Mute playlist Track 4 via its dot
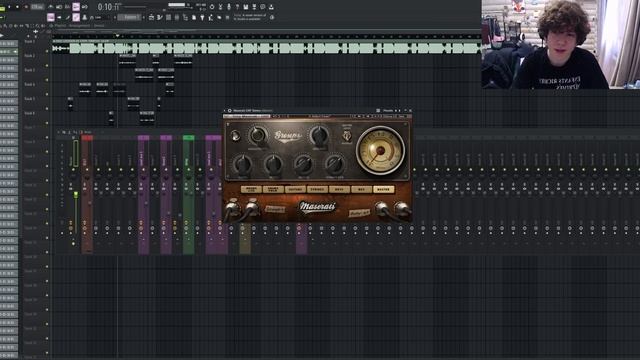 click(47, 94)
